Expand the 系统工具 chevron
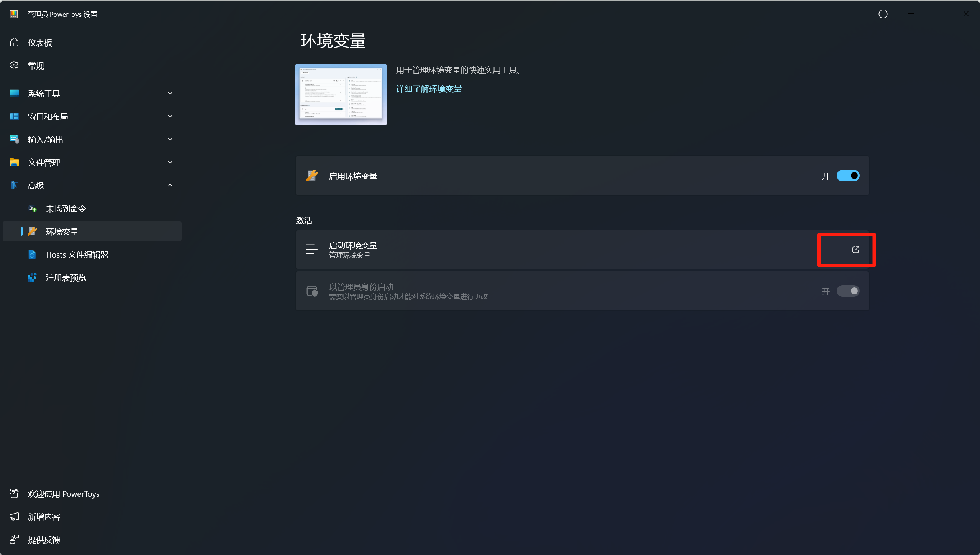The height and width of the screenshot is (555, 980). 170,93
